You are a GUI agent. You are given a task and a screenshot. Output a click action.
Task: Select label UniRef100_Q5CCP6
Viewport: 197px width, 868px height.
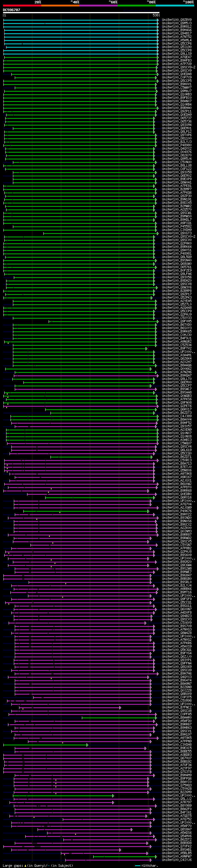tap(177, 43)
